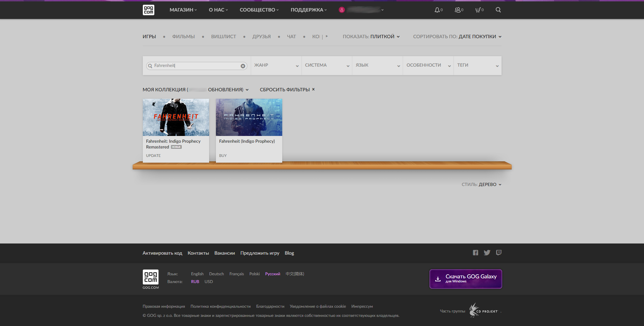Screen dimensions: 644x326
Task: Click the footer GOG.com logo
Action: coord(151,279)
